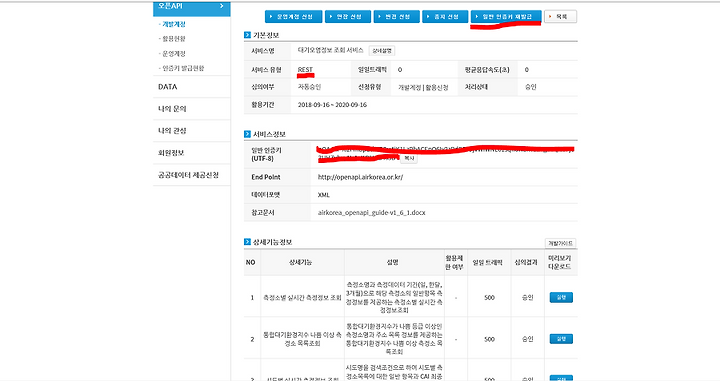
Task: Click the 설명 column header
Action: point(393,262)
